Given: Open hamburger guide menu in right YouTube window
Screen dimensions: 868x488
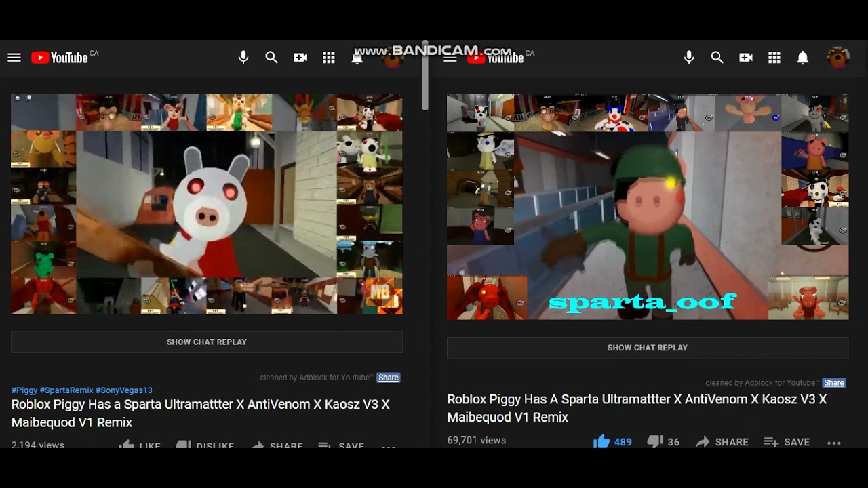Looking at the screenshot, I should point(450,58).
